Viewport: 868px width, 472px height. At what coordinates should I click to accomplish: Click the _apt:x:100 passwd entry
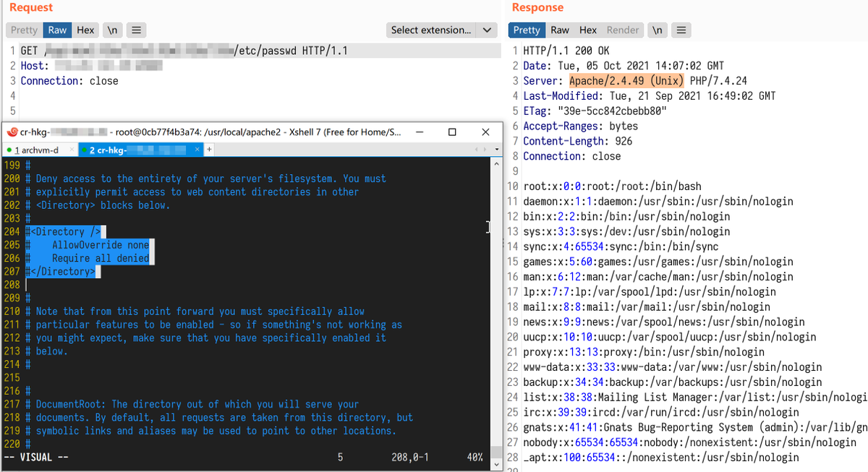(661, 458)
